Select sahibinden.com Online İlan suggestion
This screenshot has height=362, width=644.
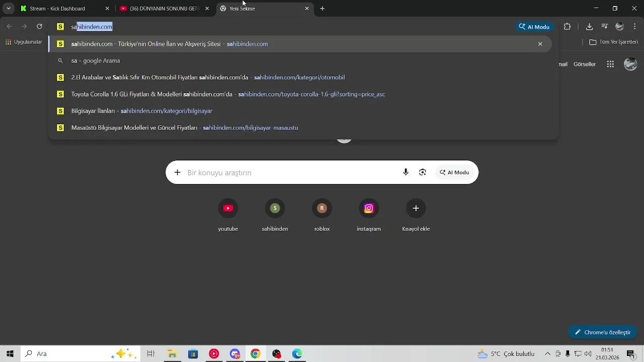tap(300, 44)
